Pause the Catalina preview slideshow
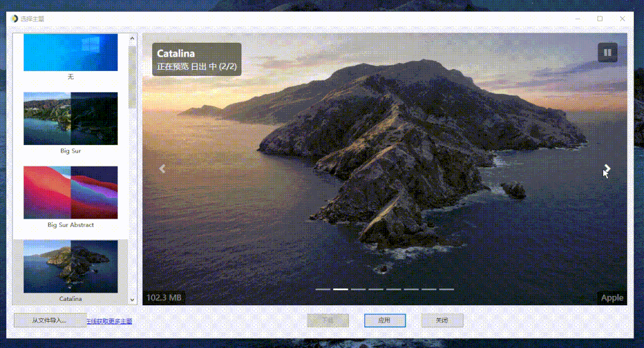This screenshot has width=644, height=348. (608, 53)
